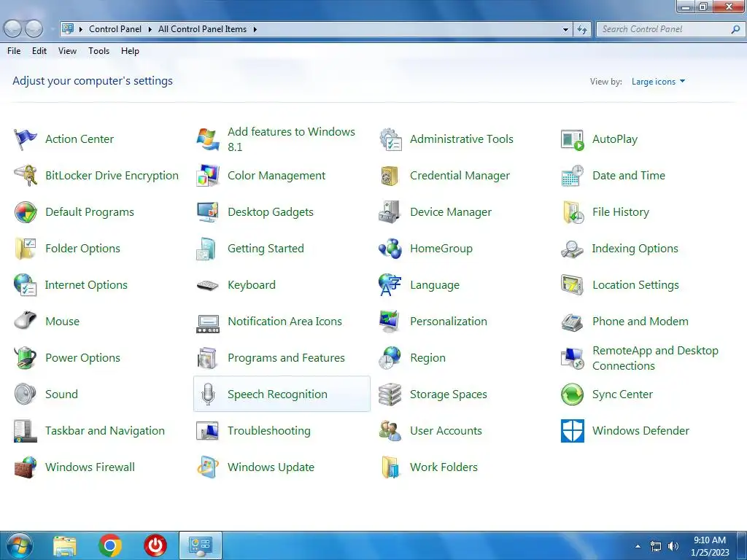Open the Administrative Tools gear icon

tap(390, 139)
